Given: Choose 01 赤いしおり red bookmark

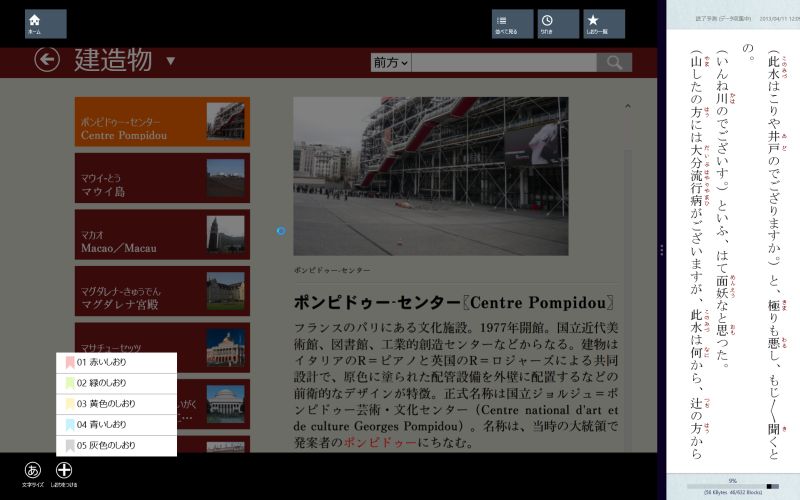Looking at the screenshot, I should pos(116,362).
